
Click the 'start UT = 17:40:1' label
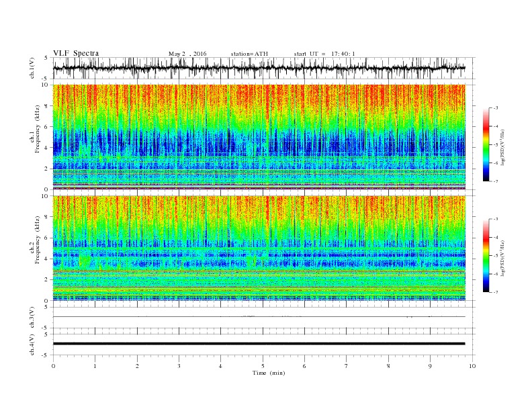(324, 54)
